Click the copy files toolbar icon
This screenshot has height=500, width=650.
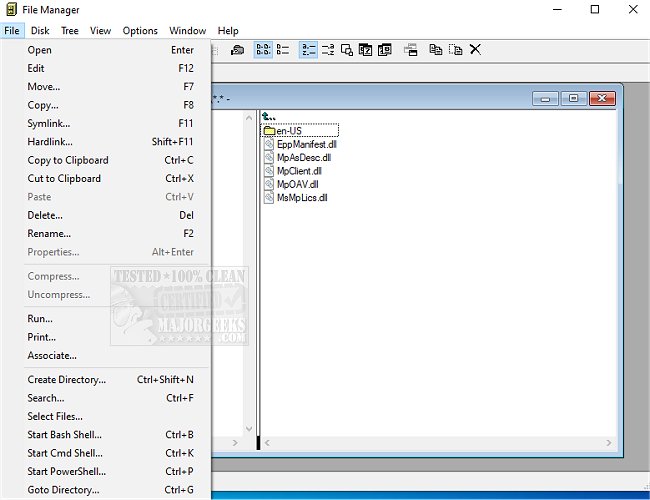point(435,50)
